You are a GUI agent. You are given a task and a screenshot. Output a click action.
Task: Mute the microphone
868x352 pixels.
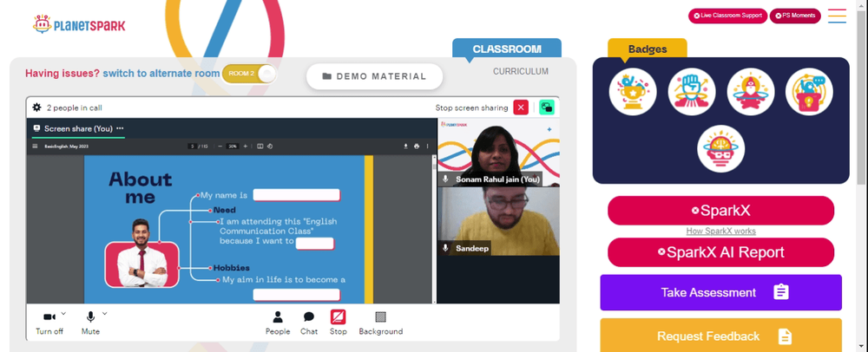click(90, 323)
